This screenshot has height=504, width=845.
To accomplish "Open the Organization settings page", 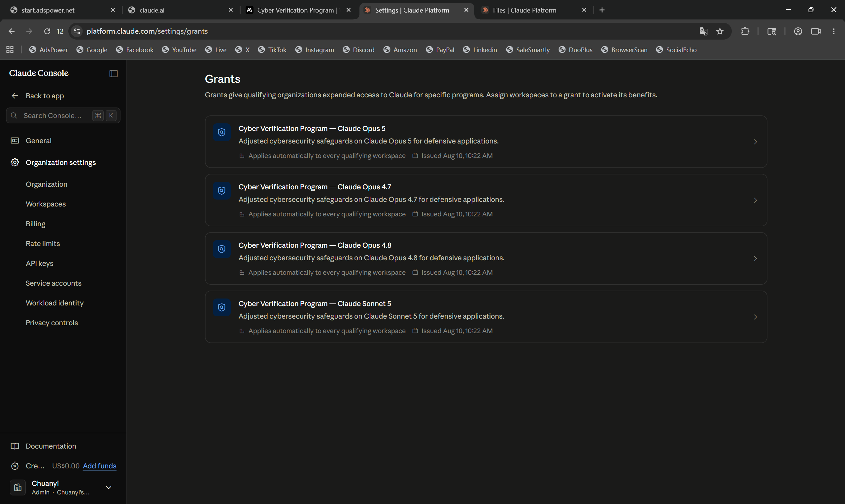I will click(x=47, y=184).
